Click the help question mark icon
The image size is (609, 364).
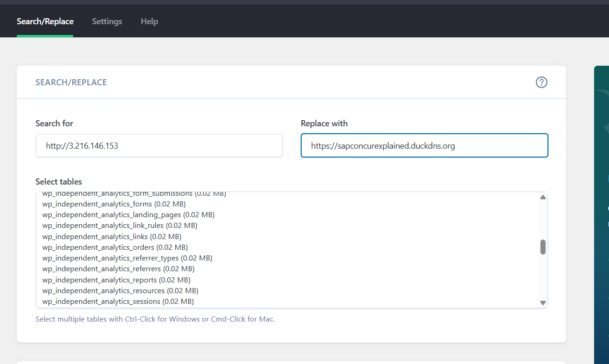pyautogui.click(x=541, y=82)
